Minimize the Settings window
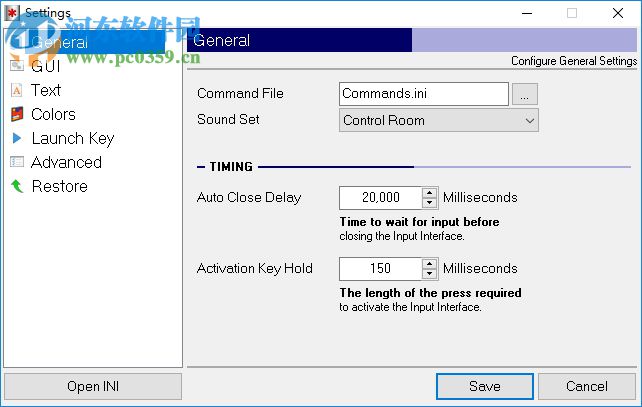 point(527,13)
